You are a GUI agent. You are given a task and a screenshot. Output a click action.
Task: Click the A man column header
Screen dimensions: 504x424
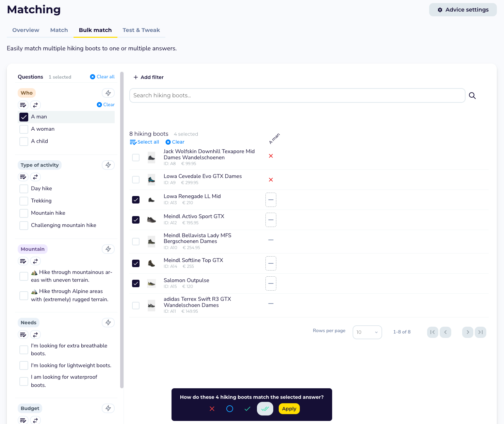(274, 138)
